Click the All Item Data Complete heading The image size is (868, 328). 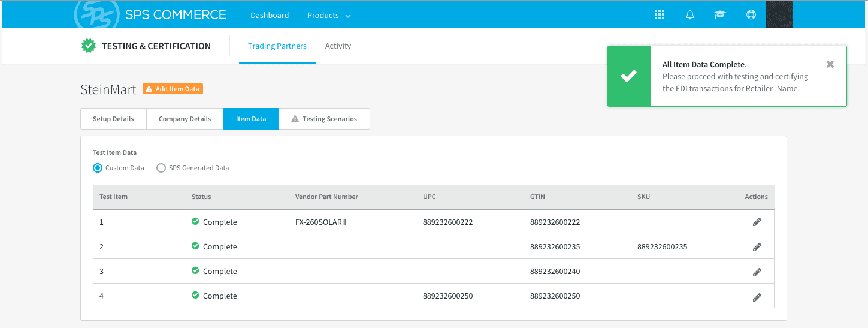coord(704,64)
